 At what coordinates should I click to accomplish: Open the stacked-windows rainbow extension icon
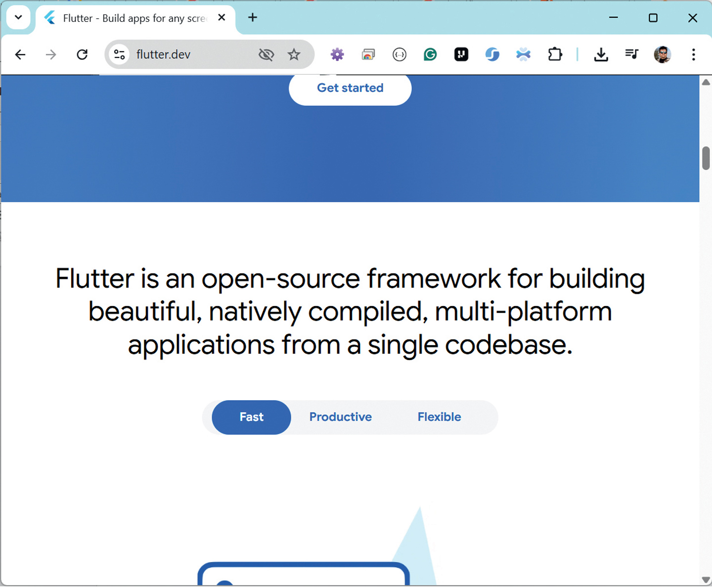pyautogui.click(x=368, y=54)
